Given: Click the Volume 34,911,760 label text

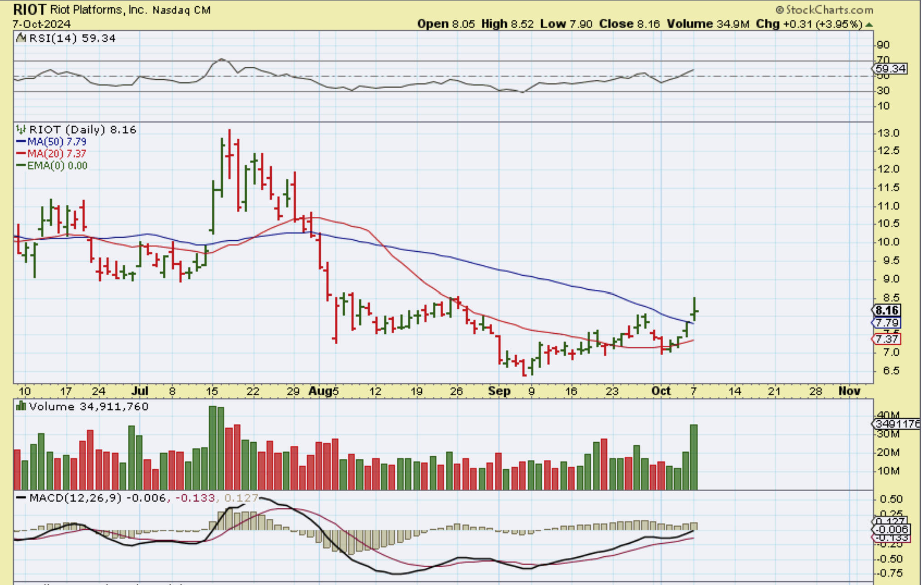Looking at the screenshot, I should click(88, 406).
